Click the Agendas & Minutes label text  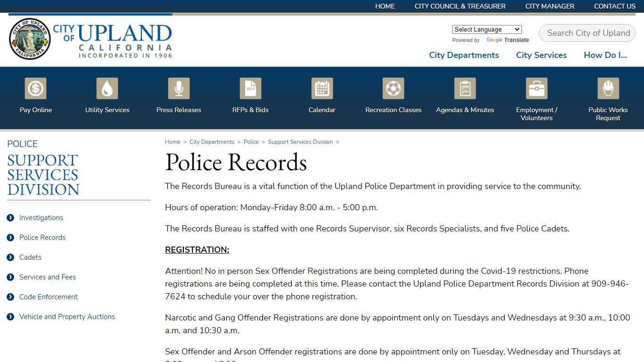[x=465, y=110]
